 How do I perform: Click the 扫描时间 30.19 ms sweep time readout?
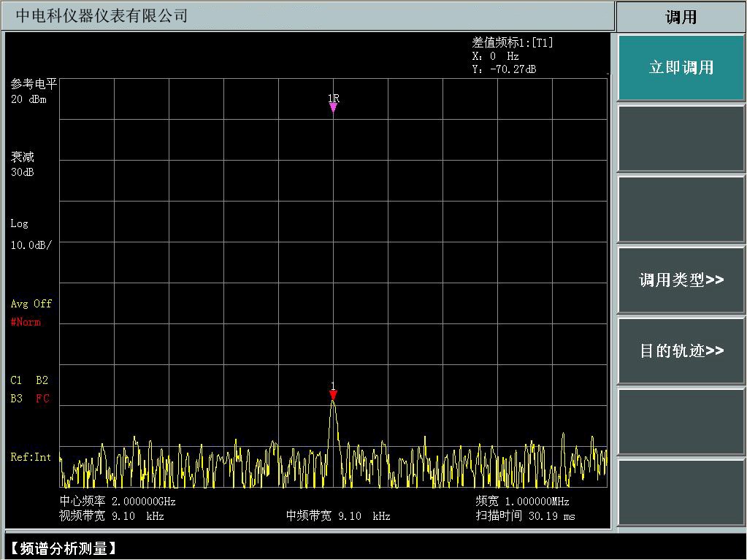pos(525,516)
